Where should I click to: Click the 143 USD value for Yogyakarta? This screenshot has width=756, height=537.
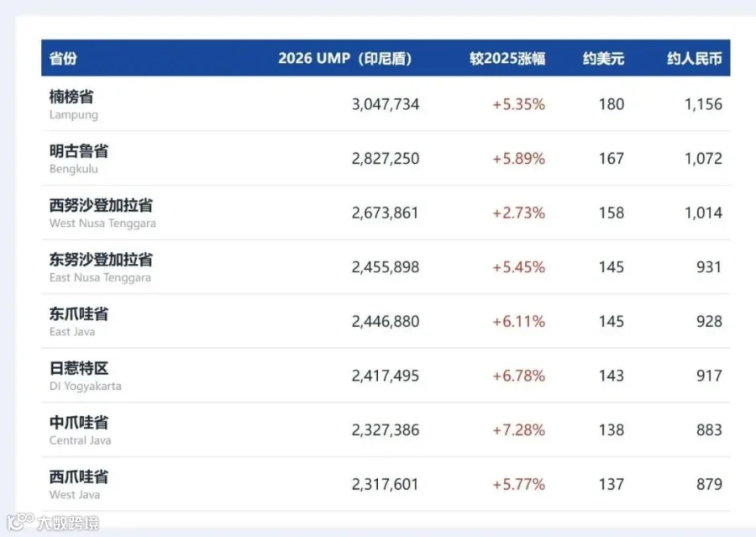click(x=612, y=376)
